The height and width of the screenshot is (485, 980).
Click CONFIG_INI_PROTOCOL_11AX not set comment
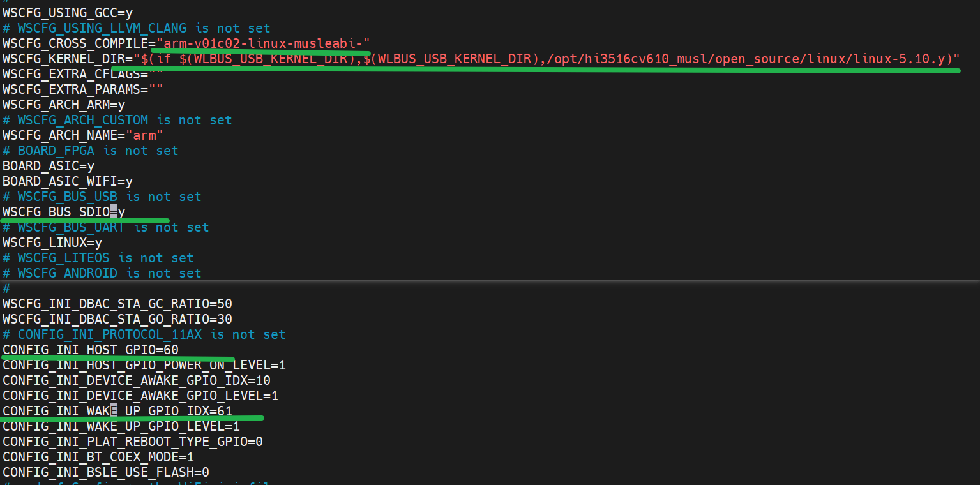(144, 334)
